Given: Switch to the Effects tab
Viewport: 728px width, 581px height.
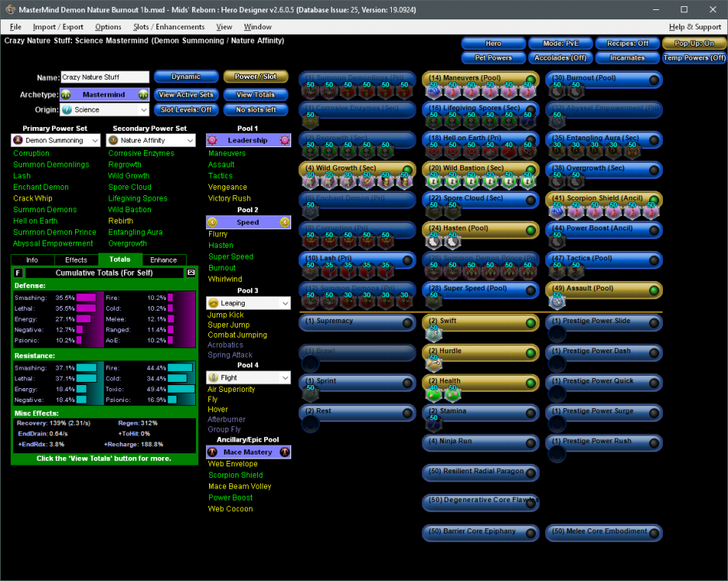Looking at the screenshot, I should click(76, 260).
